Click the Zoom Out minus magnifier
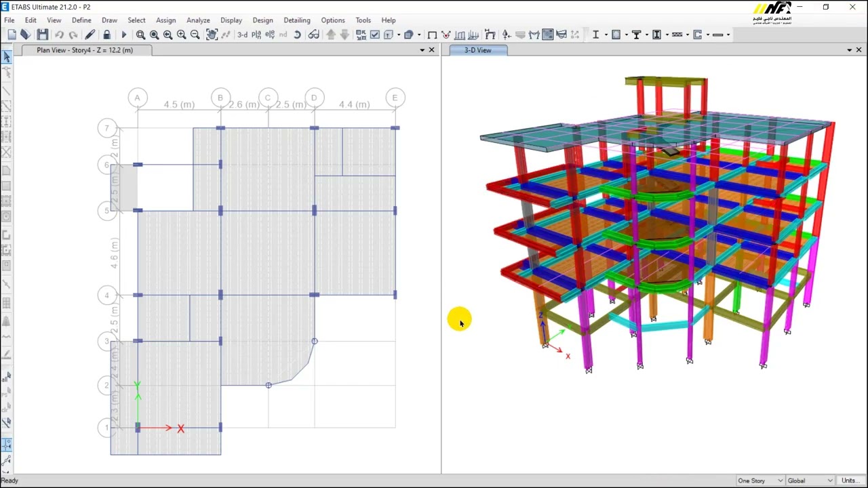 pos(195,35)
